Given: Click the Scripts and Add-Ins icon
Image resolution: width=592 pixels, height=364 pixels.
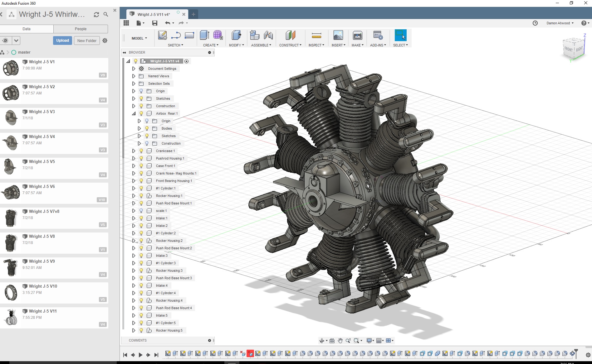Looking at the screenshot, I should coord(378,35).
